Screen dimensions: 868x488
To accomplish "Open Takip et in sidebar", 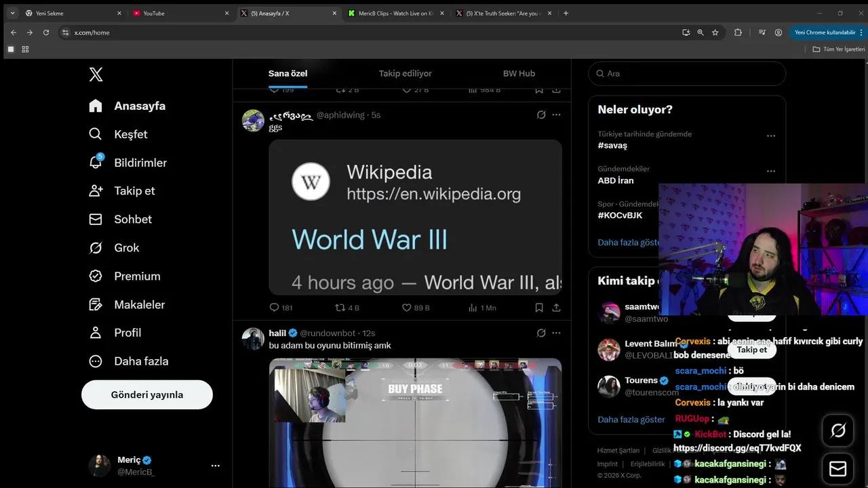I will pos(122,190).
